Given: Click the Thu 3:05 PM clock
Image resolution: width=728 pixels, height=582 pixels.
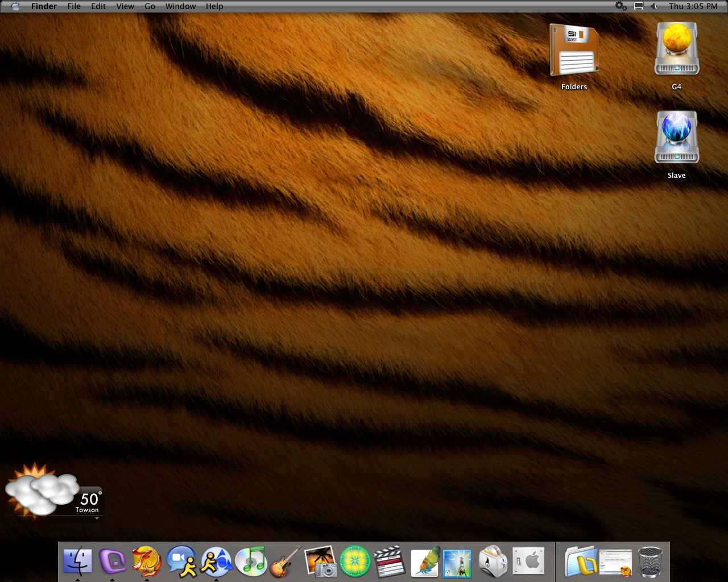Looking at the screenshot, I should (x=693, y=6).
